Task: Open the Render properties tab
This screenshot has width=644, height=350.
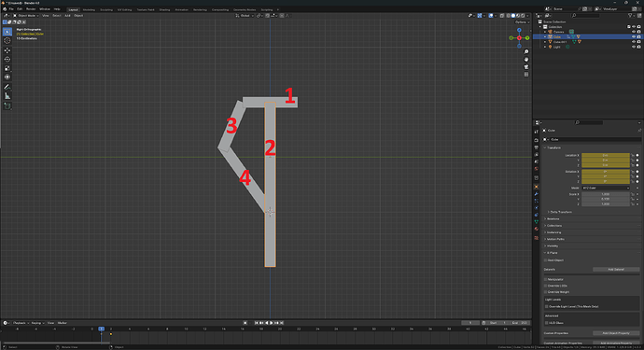Action: click(537, 140)
